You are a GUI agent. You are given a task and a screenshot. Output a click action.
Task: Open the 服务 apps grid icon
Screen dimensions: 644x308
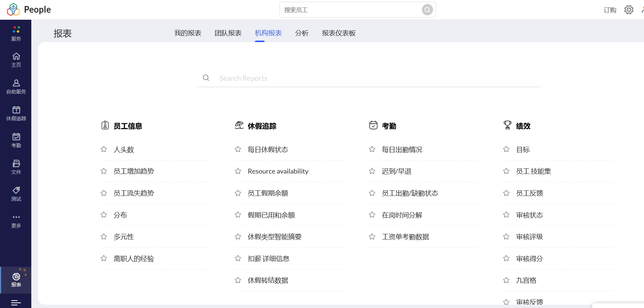16,33
